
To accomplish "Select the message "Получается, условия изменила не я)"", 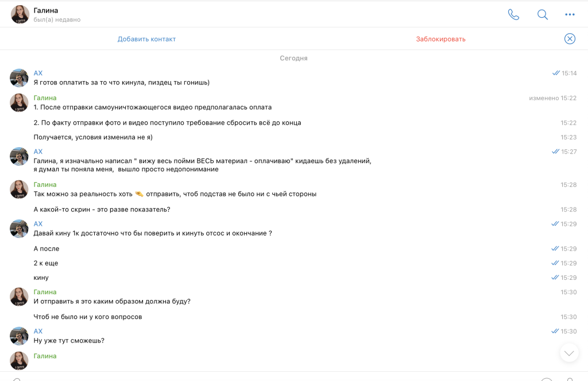I will point(93,137).
